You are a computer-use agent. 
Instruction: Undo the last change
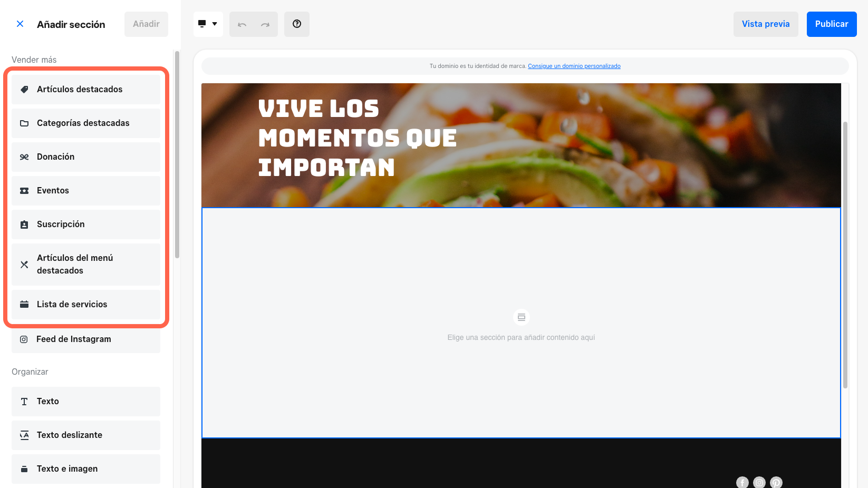click(x=242, y=24)
